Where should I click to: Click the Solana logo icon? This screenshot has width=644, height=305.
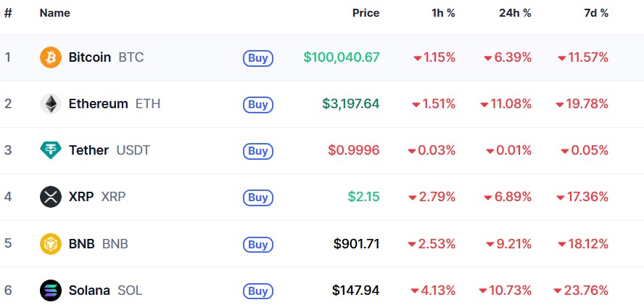(x=51, y=290)
